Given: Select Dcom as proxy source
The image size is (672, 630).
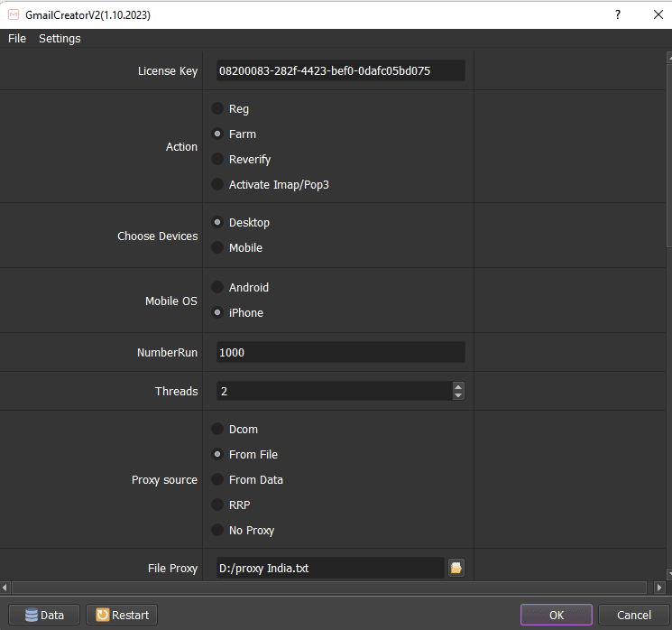Looking at the screenshot, I should [217, 429].
